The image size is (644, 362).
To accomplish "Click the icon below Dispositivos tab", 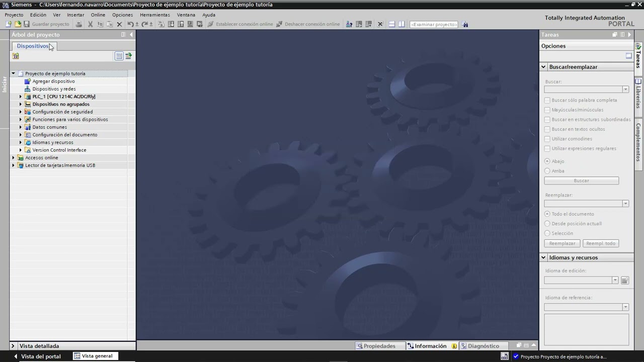I will pyautogui.click(x=16, y=56).
